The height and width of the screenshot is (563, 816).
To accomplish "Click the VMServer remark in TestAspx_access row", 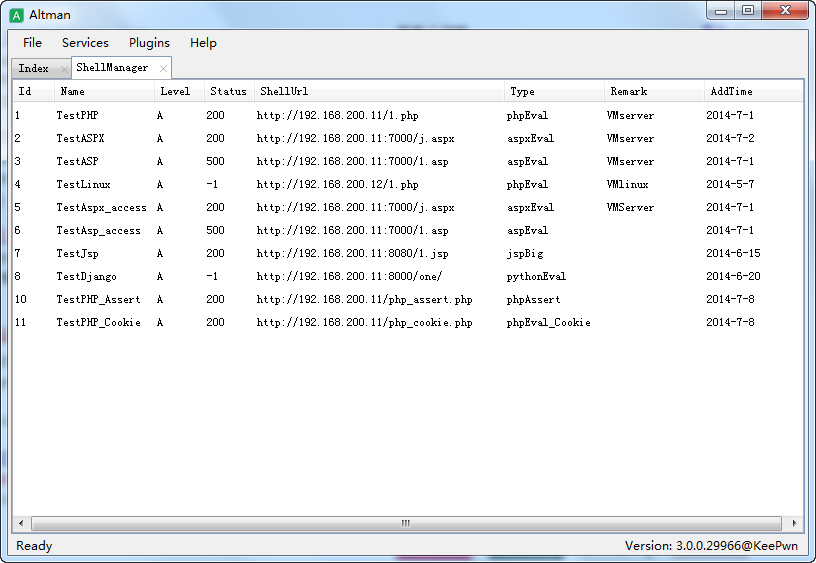I will 630,207.
